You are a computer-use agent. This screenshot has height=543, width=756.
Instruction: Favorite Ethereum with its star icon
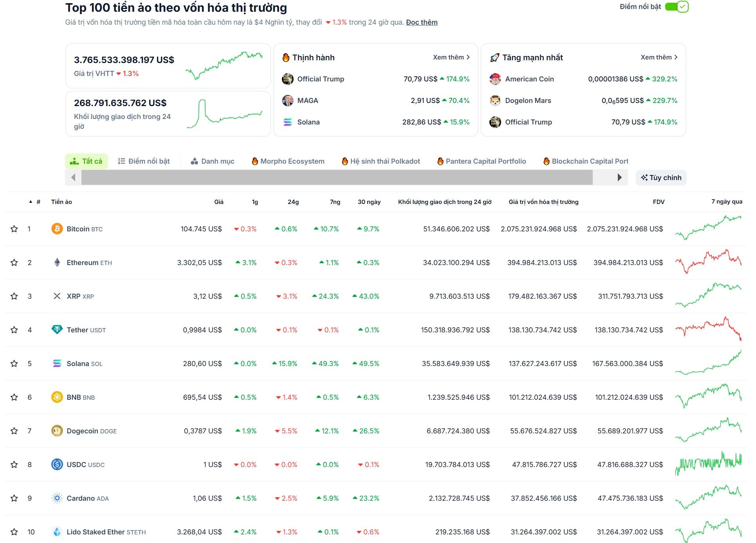[x=14, y=263]
